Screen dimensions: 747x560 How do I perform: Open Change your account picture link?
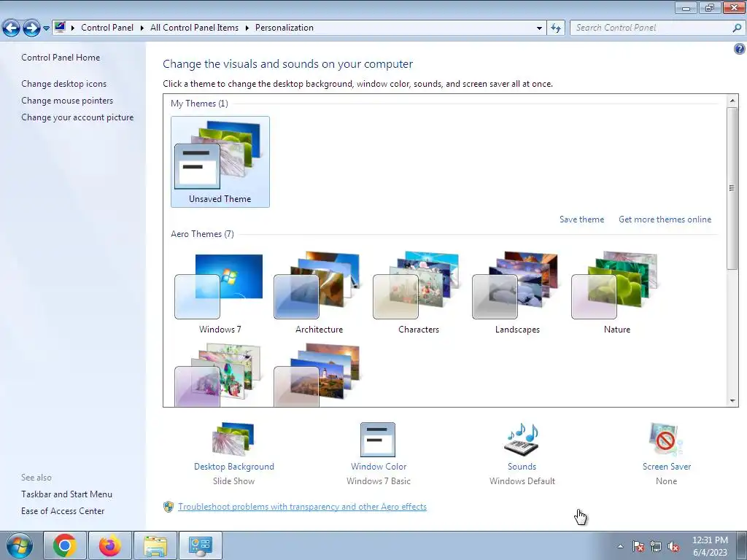tap(77, 117)
